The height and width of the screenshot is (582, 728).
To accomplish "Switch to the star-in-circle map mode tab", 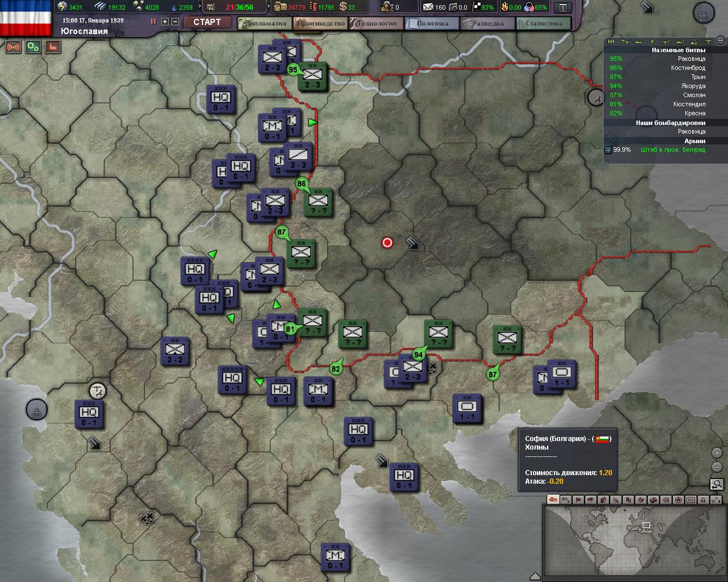I will click(x=679, y=500).
